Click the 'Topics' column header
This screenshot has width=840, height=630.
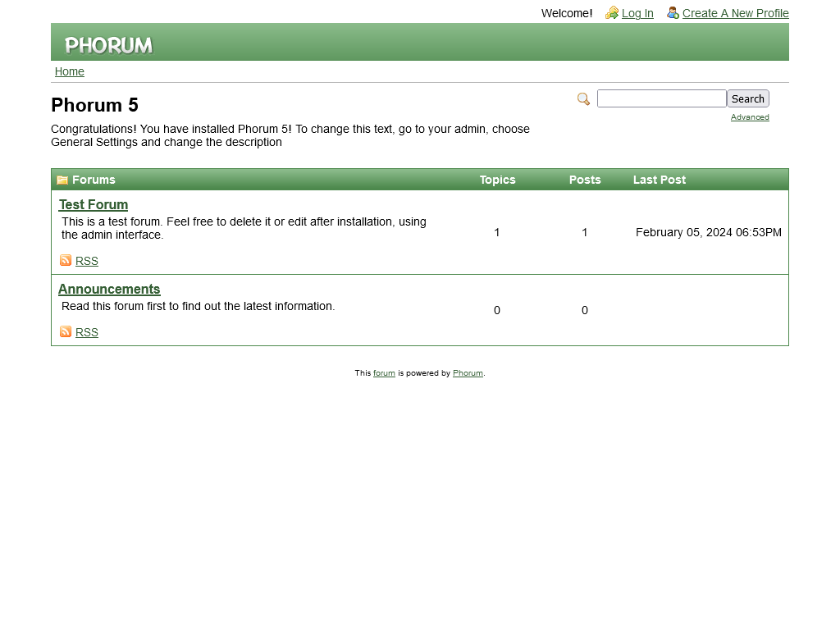(498, 180)
